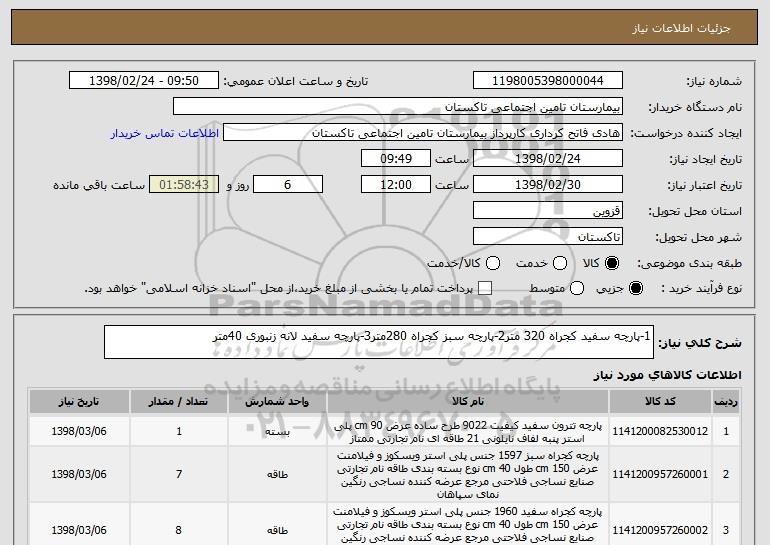Click the اطلاعات کالاهای مورد نیاز section heading
The height and width of the screenshot is (545, 770).
coord(667,375)
